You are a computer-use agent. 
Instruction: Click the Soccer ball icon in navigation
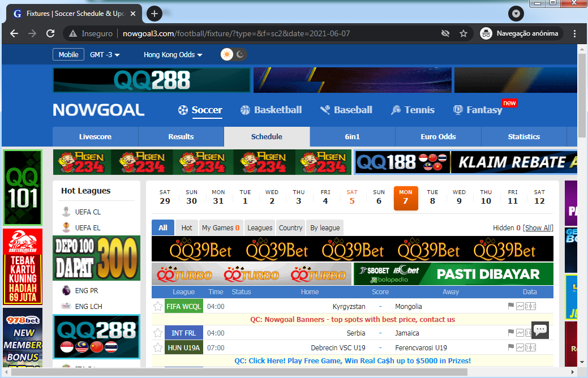[183, 110]
